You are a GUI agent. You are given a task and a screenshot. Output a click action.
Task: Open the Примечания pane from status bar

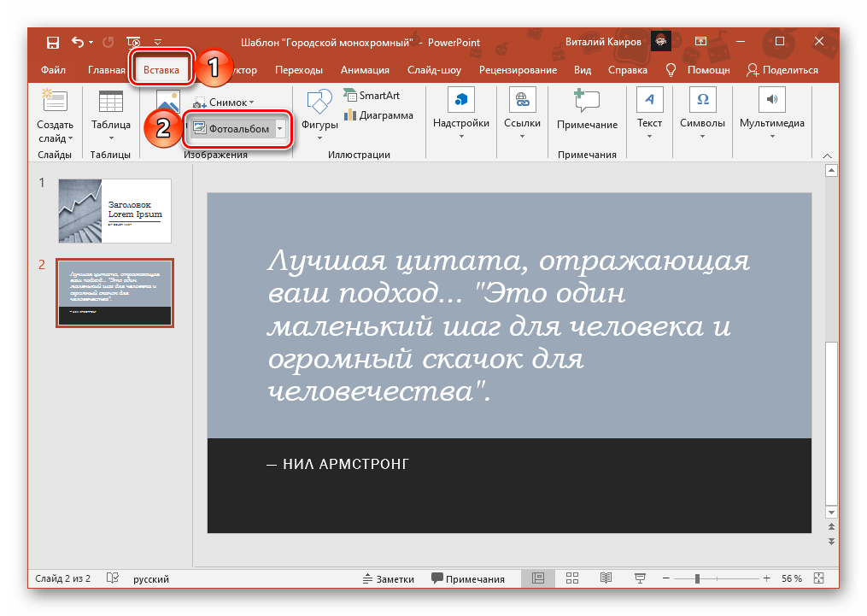(x=467, y=578)
